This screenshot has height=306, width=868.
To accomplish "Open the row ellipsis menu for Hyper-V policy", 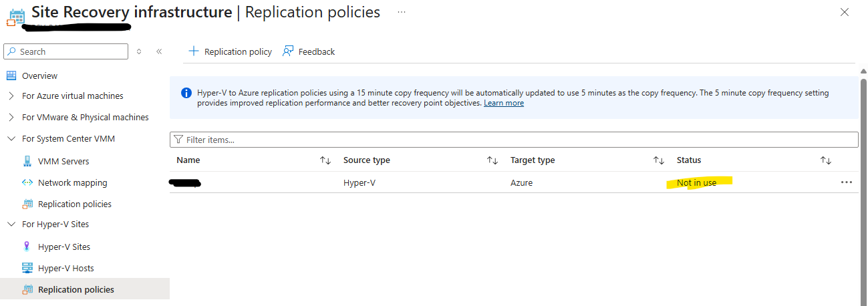I will coord(847,182).
